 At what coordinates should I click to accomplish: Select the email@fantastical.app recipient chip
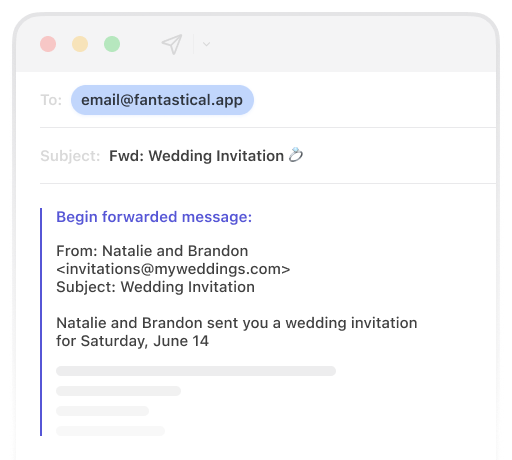click(x=162, y=100)
